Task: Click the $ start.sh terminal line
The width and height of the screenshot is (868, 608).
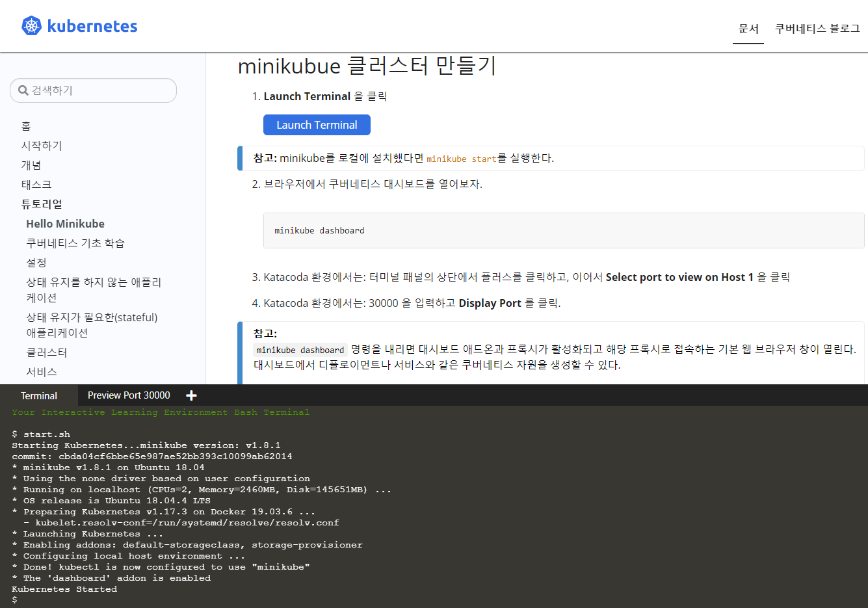Action: pos(41,434)
